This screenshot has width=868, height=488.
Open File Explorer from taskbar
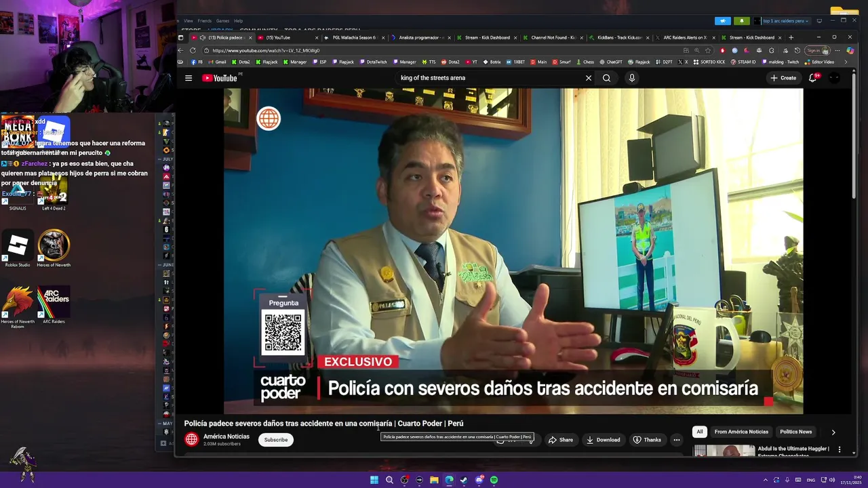[434, 480]
